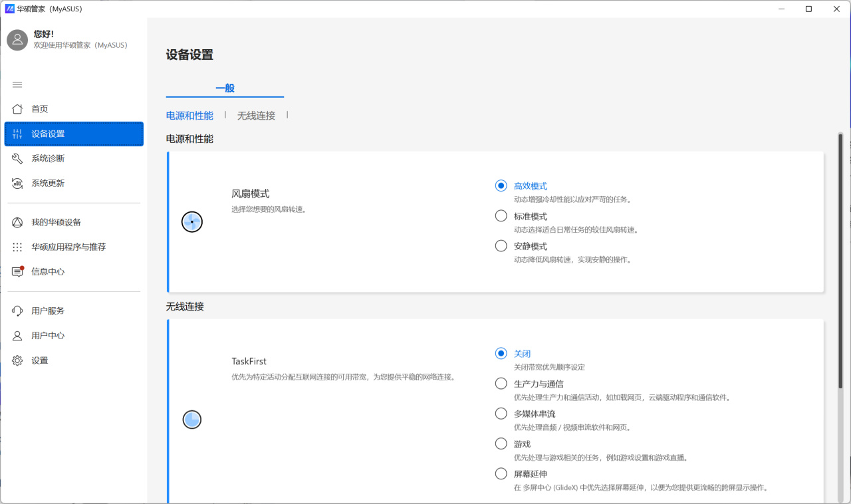Open System Update (系统更新) icon
The height and width of the screenshot is (504, 851).
pos(17,184)
